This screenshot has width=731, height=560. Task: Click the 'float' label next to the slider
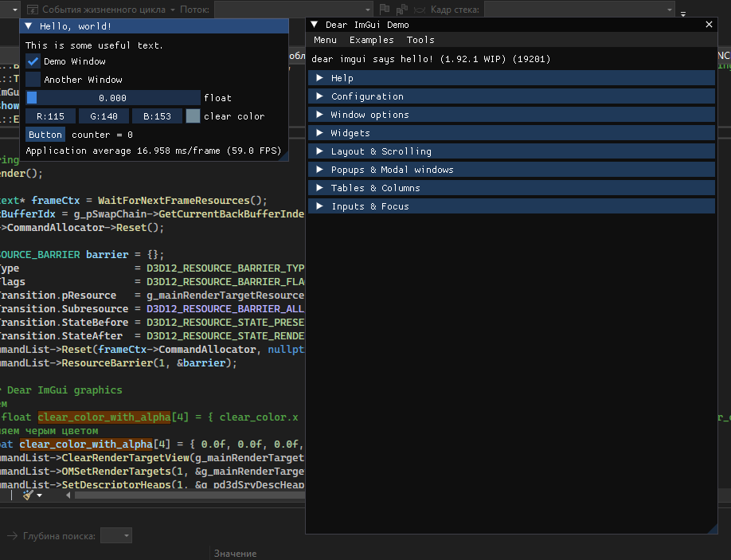coord(217,98)
